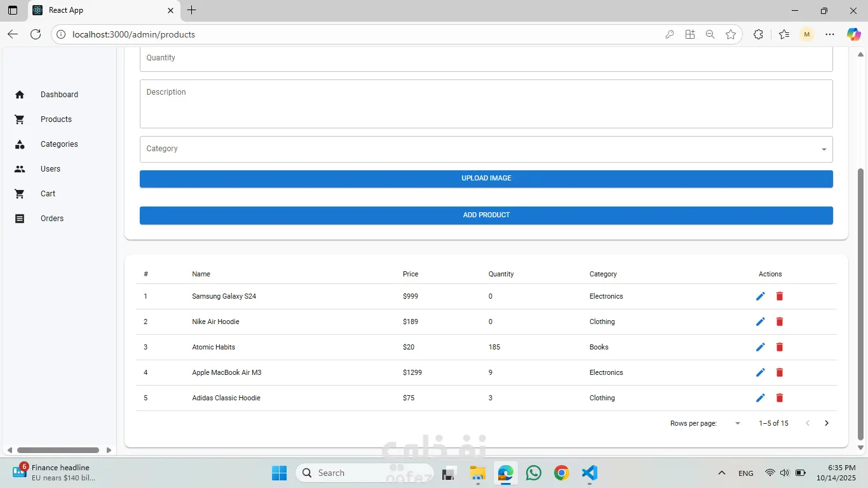Refresh the browser page

36,34
